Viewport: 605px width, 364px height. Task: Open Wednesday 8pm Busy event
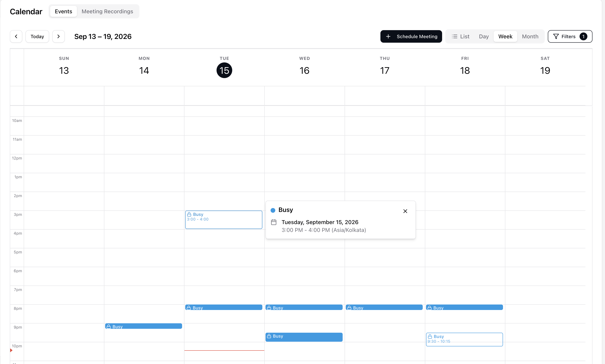click(304, 307)
